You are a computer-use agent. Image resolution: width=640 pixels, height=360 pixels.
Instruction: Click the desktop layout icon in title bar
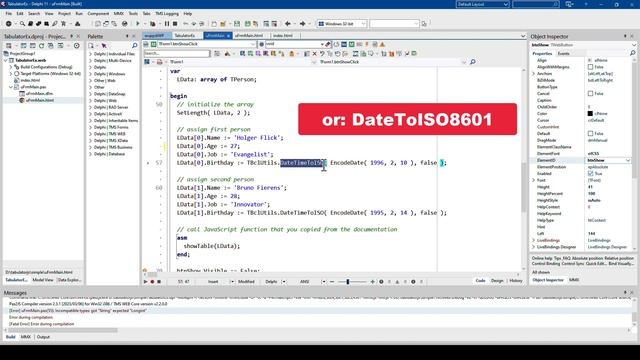(569, 4)
